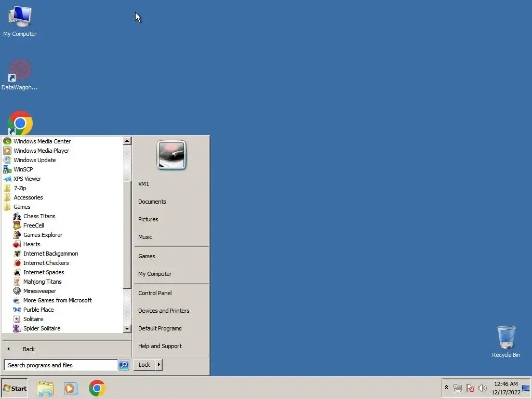Start Solitaire game
Viewport: 532px width, 399px height.
coord(33,319)
